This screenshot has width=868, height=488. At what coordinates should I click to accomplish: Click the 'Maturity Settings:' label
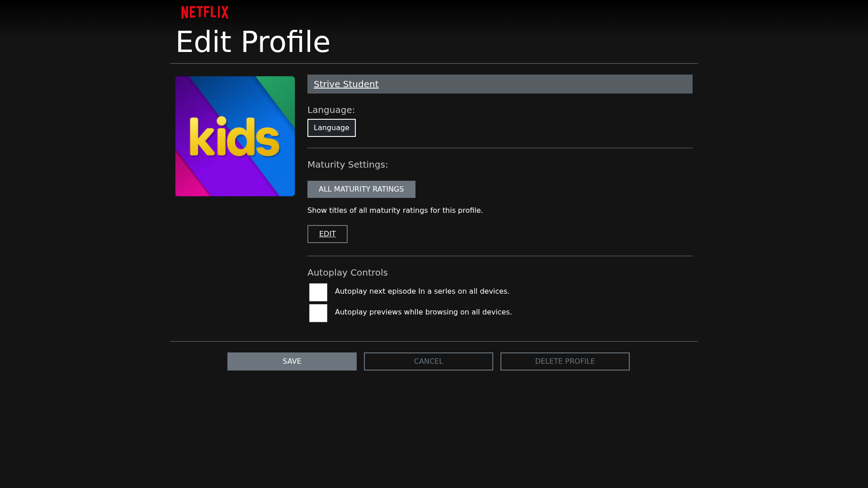(x=348, y=164)
